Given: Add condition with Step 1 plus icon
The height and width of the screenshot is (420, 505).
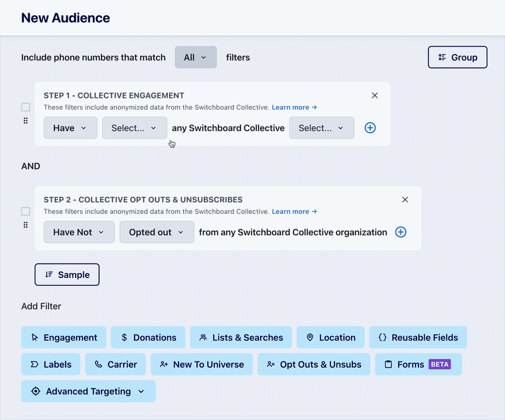Looking at the screenshot, I should pos(370,128).
